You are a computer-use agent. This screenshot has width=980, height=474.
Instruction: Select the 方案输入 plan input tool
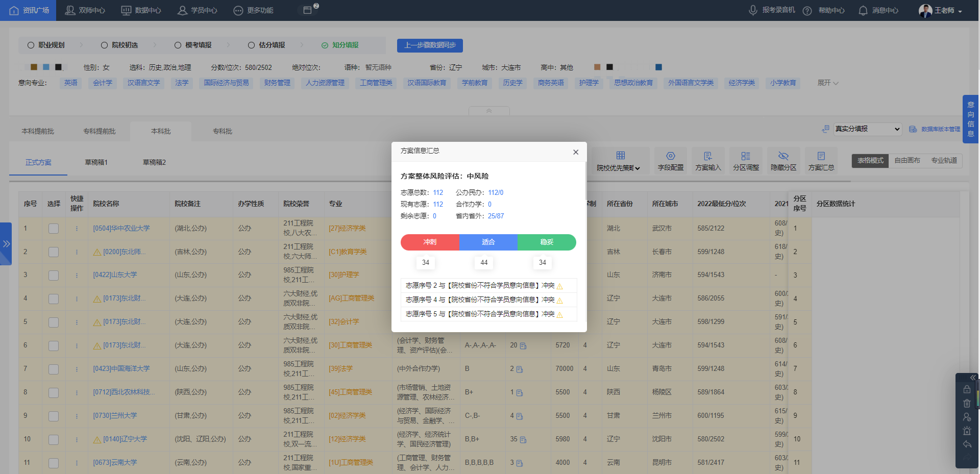coord(708,160)
